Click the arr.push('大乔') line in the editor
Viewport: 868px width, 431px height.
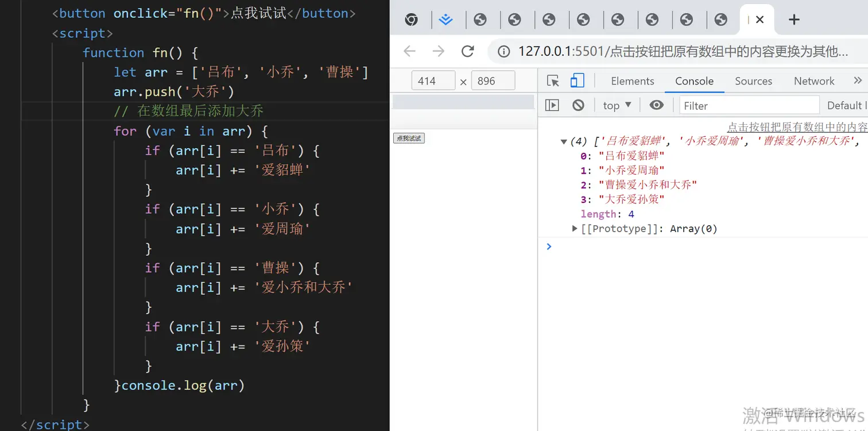(x=174, y=92)
